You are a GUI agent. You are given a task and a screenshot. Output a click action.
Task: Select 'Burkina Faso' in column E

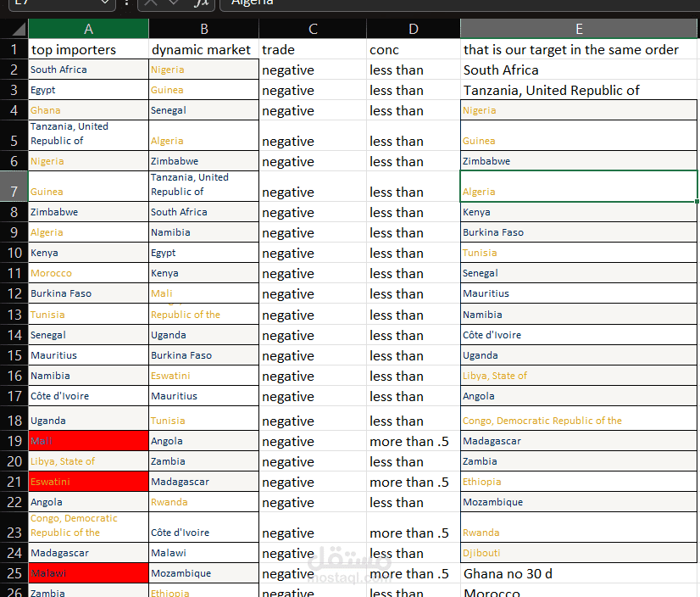579,232
